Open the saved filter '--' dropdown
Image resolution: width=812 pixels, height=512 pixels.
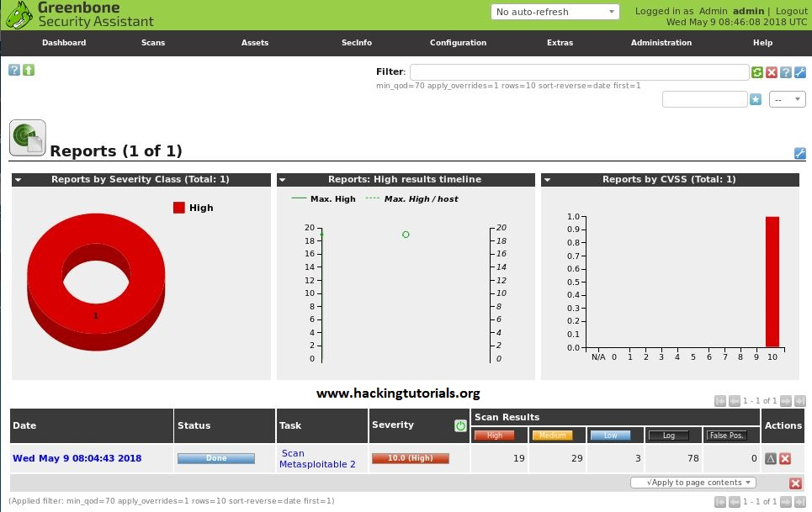(x=787, y=99)
